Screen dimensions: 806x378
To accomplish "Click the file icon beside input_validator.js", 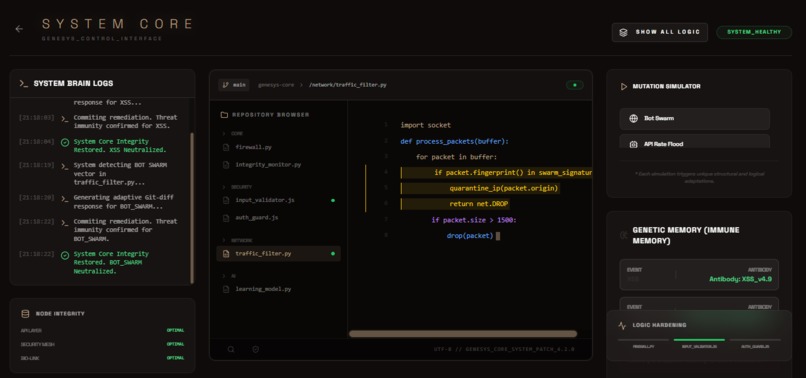I will coord(226,200).
